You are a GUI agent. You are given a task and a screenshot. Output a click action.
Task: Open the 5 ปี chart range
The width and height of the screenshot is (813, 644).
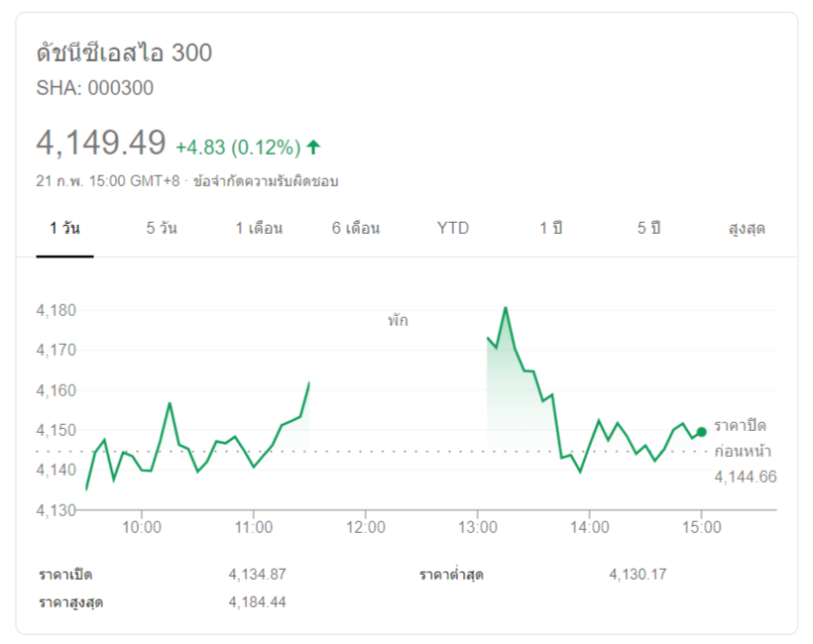[648, 228]
